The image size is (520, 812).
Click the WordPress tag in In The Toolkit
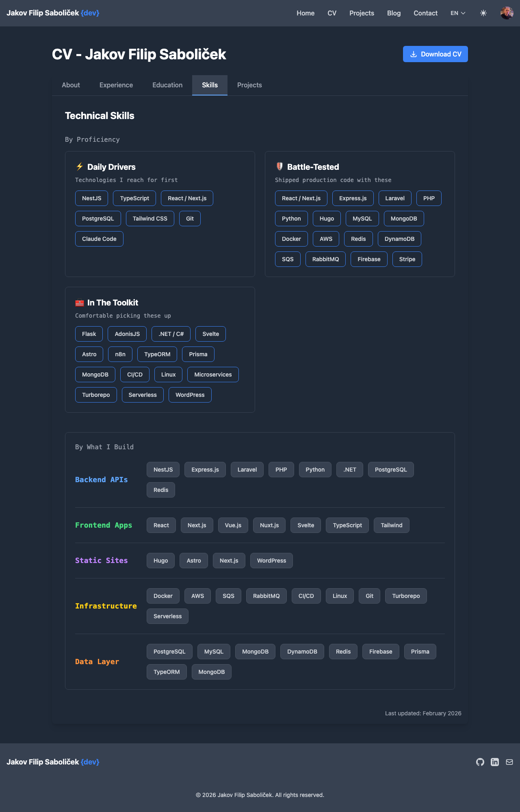pos(190,395)
